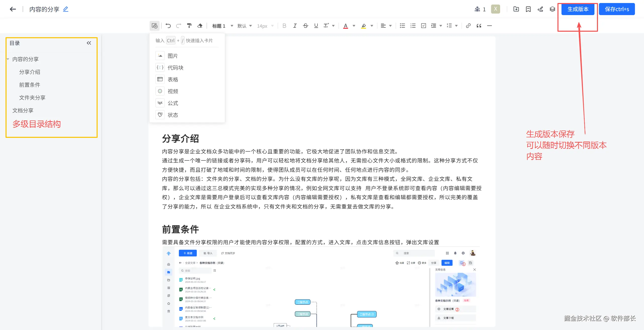Click the 生成版本 button
The image size is (644, 330).
pyautogui.click(x=578, y=9)
